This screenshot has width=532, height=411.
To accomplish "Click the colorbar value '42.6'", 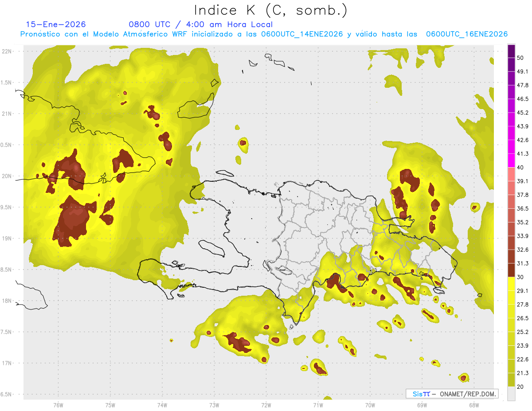I will (523, 140).
